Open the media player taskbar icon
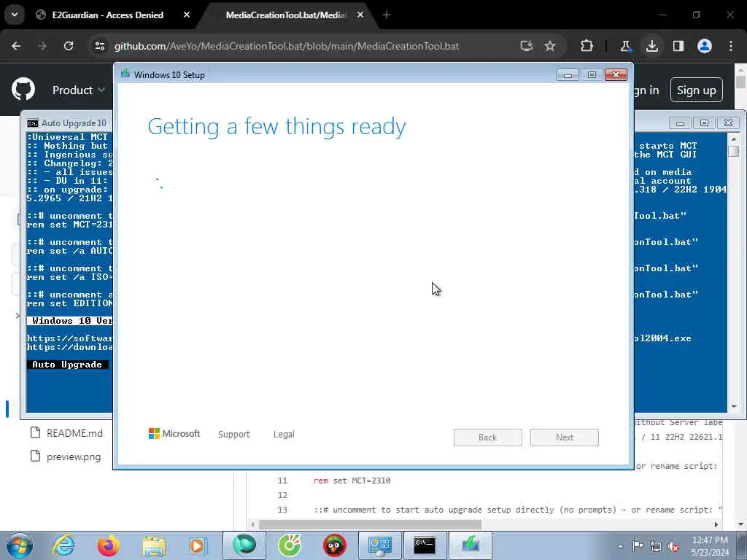The width and height of the screenshot is (747, 560). [x=197, y=545]
